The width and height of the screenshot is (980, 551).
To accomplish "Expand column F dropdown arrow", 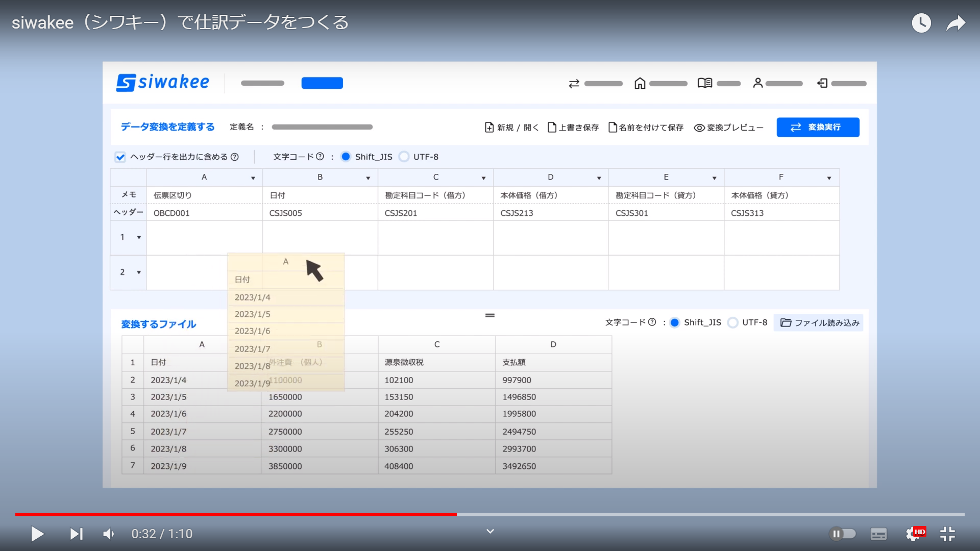I will (829, 178).
